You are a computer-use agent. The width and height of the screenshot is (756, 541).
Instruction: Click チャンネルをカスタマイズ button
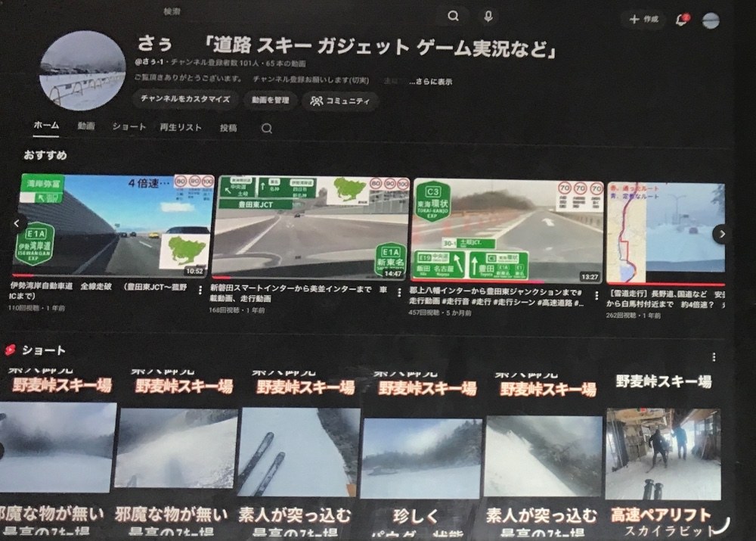click(x=185, y=99)
